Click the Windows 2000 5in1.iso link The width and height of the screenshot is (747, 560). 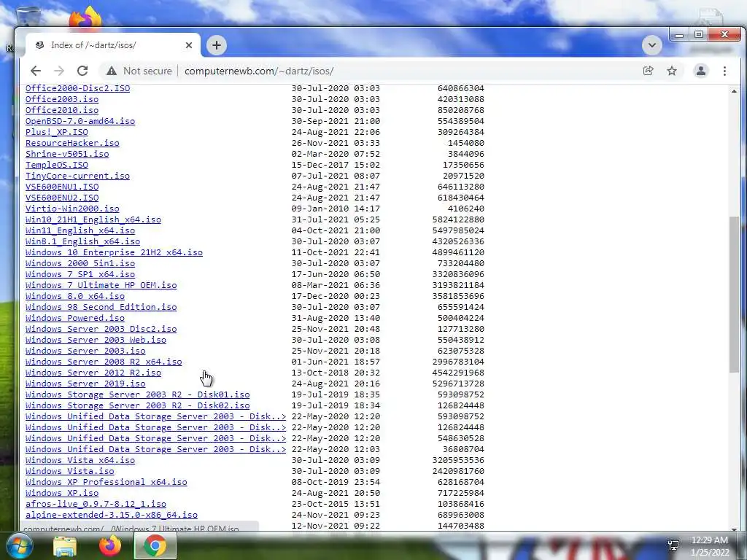tap(80, 263)
